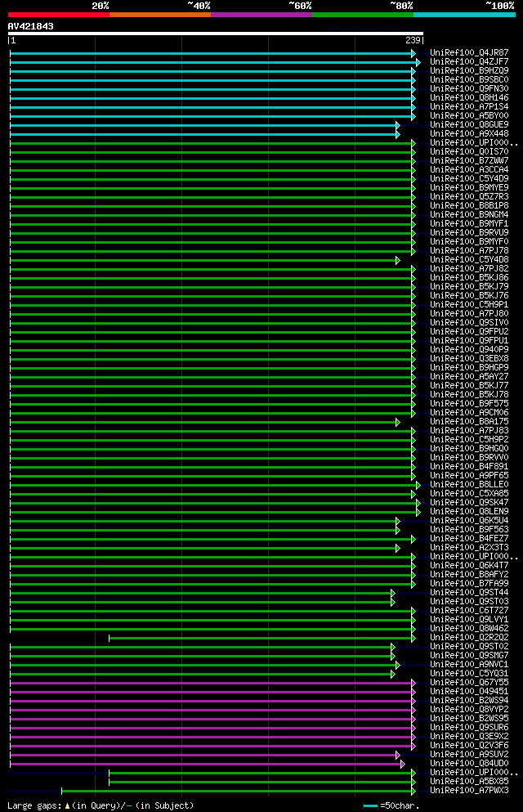Viewport: 523px width, 812px height.
Task: Click the green ~80% identity legend segment
Action: [x=363, y=15]
